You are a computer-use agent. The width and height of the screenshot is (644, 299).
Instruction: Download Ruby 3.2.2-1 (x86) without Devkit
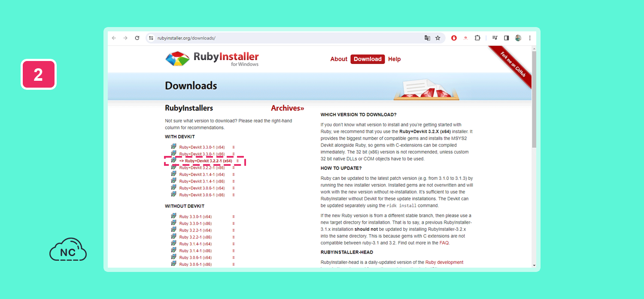coord(195,237)
